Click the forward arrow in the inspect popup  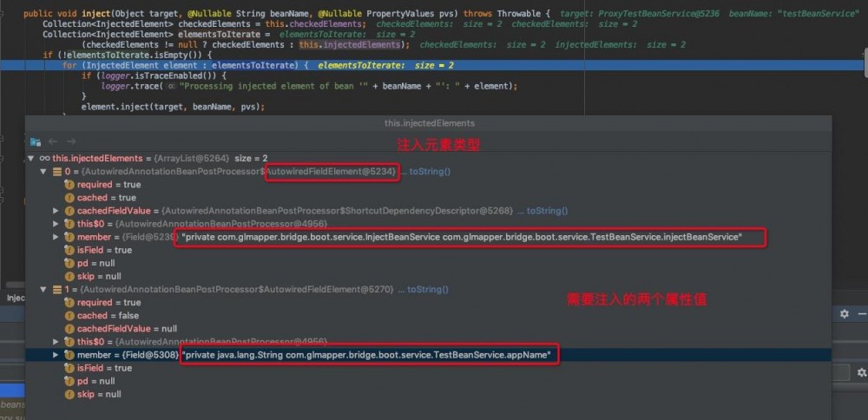tap(71, 141)
